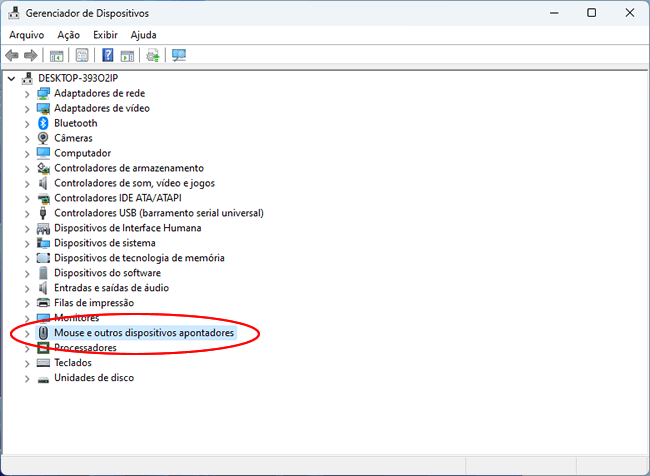The image size is (650, 476).
Task: Click the mouse icon for pointing devices
Action: pos(43,333)
